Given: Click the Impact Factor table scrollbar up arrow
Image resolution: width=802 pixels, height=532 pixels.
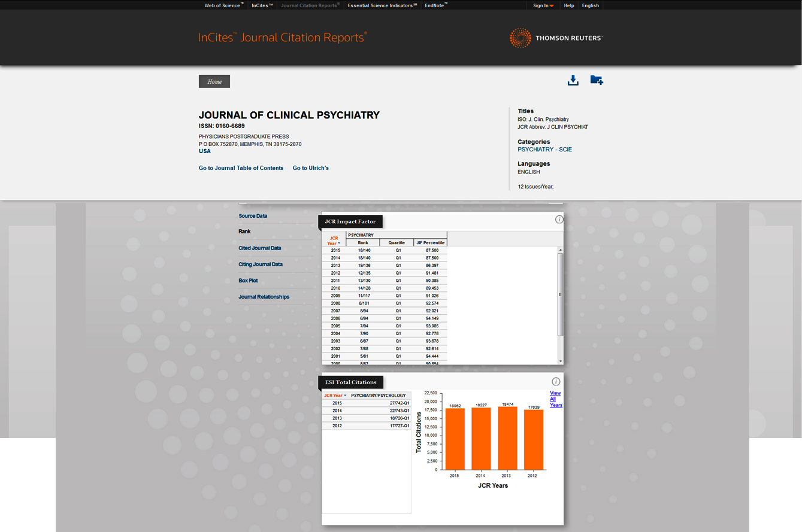Looking at the screenshot, I should point(561,250).
